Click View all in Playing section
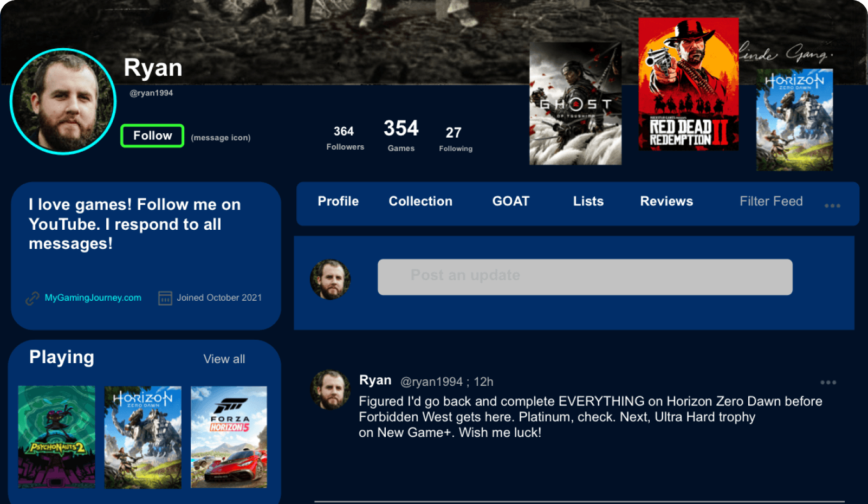Image resolution: width=868 pixels, height=504 pixels. [x=224, y=359]
